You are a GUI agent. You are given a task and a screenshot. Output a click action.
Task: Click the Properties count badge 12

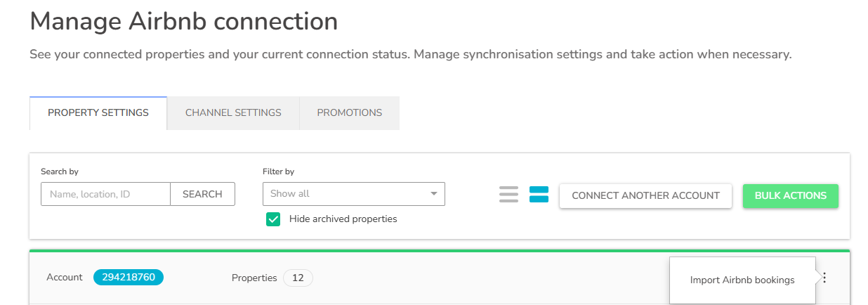(298, 278)
